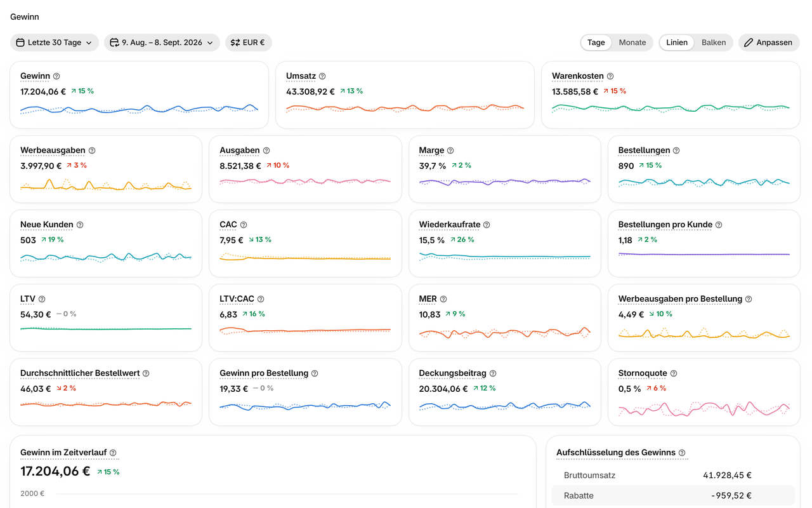
Task: Open help icon for Aufschlüsselung des Gewinns
Action: [682, 453]
